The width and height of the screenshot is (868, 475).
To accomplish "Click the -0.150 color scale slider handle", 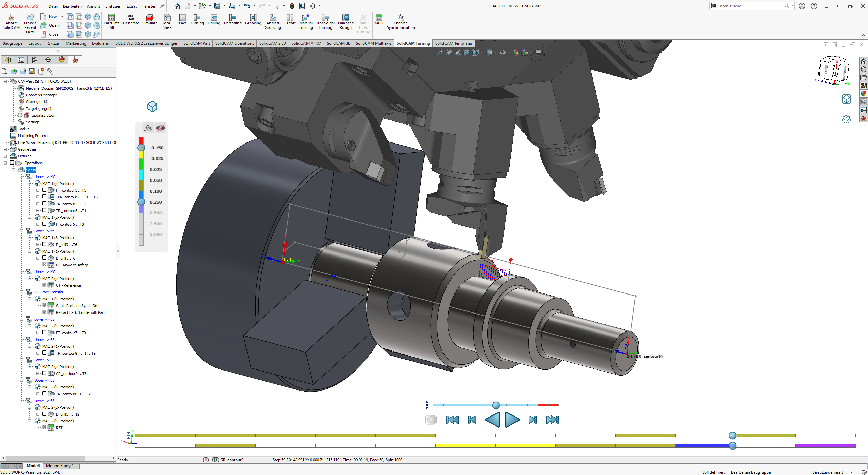I will coord(141,148).
